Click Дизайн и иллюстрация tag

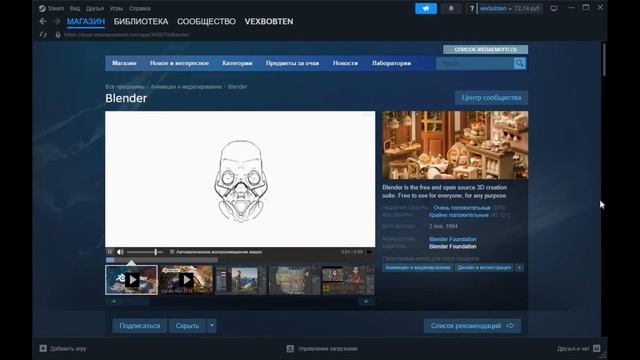click(x=484, y=267)
